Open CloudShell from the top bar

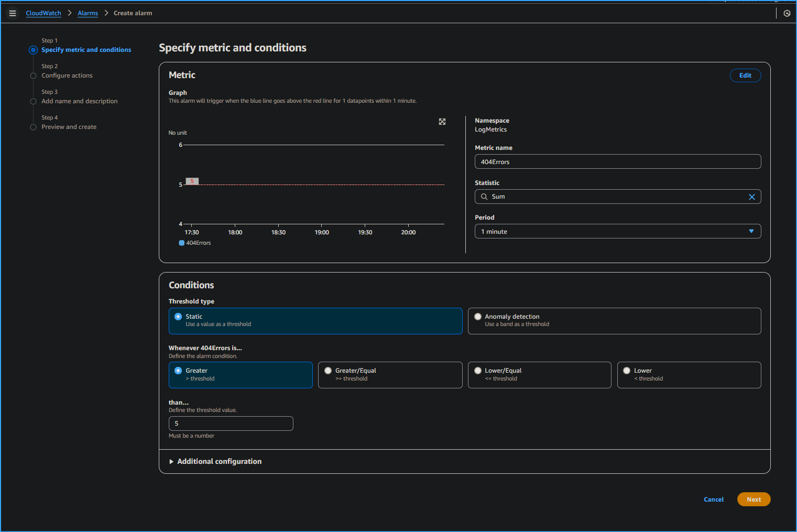coord(787,13)
